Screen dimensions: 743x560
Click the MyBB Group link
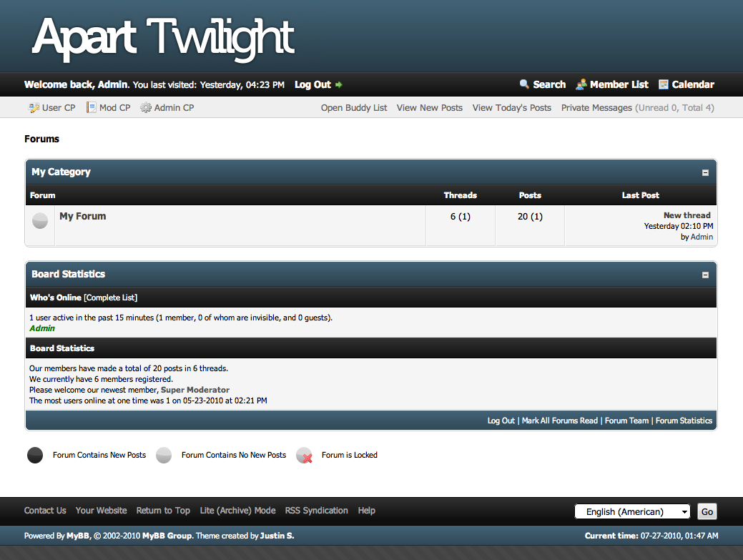click(x=167, y=536)
